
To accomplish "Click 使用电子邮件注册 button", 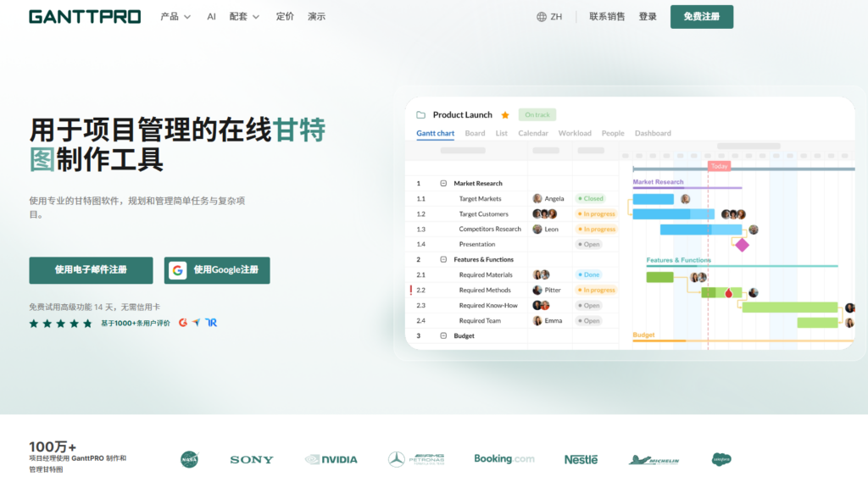I will tap(91, 270).
